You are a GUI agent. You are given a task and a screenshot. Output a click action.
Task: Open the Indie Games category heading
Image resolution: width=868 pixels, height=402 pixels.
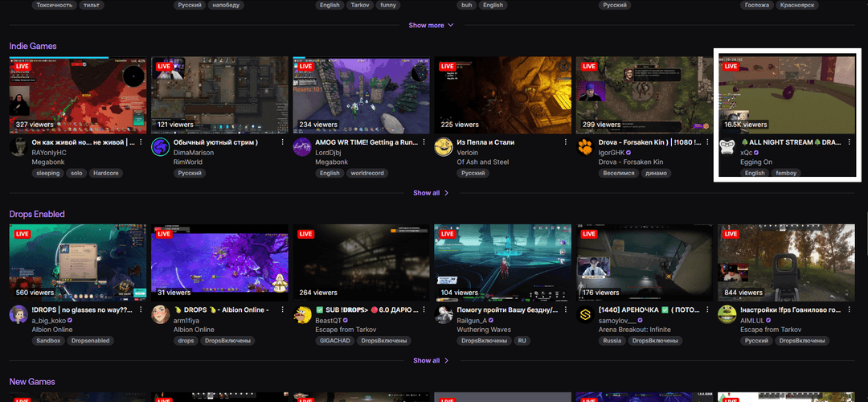33,47
